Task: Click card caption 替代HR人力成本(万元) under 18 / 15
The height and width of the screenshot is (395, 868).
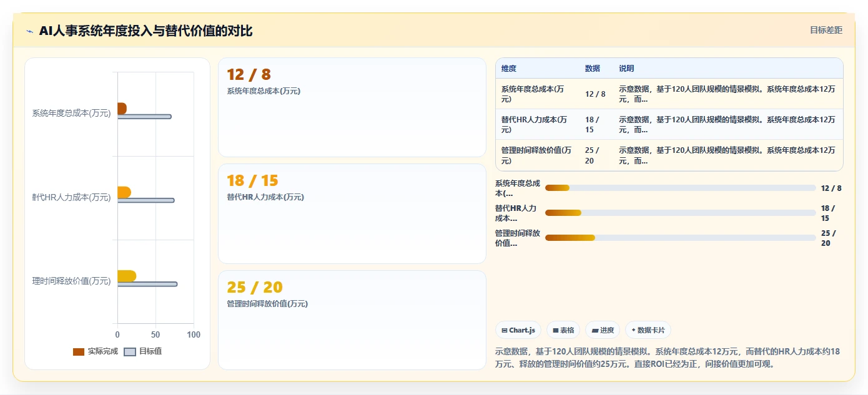Action: click(265, 197)
